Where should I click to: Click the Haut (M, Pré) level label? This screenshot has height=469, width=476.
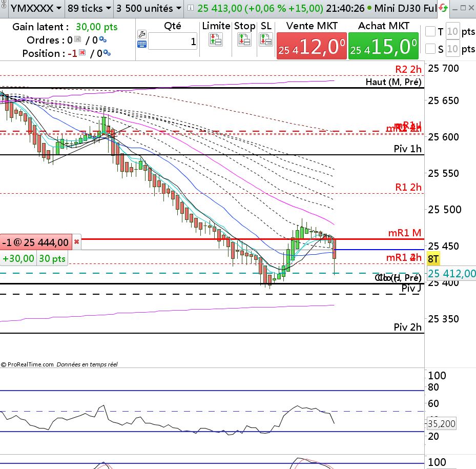tap(394, 81)
